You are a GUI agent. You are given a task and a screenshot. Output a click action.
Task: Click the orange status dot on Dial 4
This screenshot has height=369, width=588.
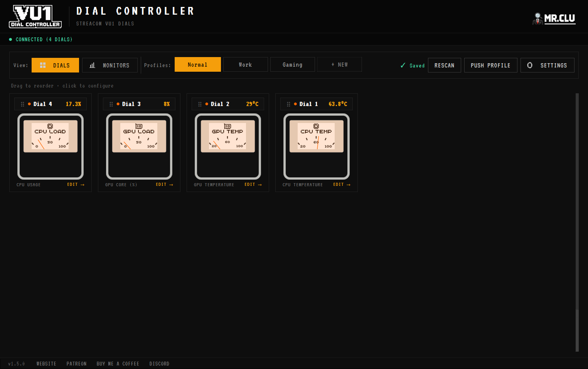(x=29, y=104)
